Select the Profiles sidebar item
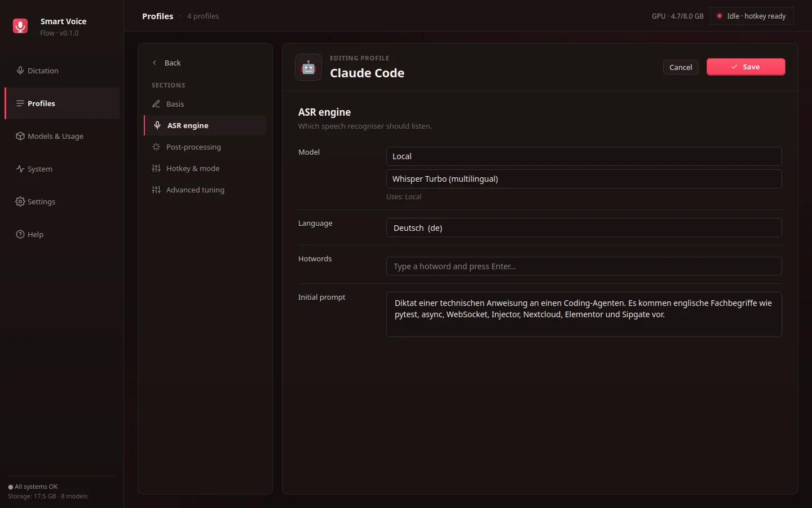812x508 pixels. point(62,103)
